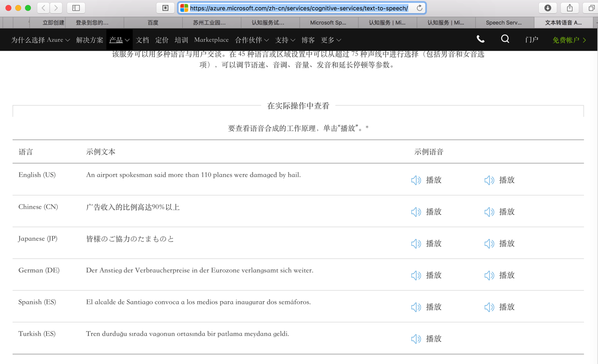
Task: Click the 'Spanish (ES)' language cell
Action: coord(37,302)
